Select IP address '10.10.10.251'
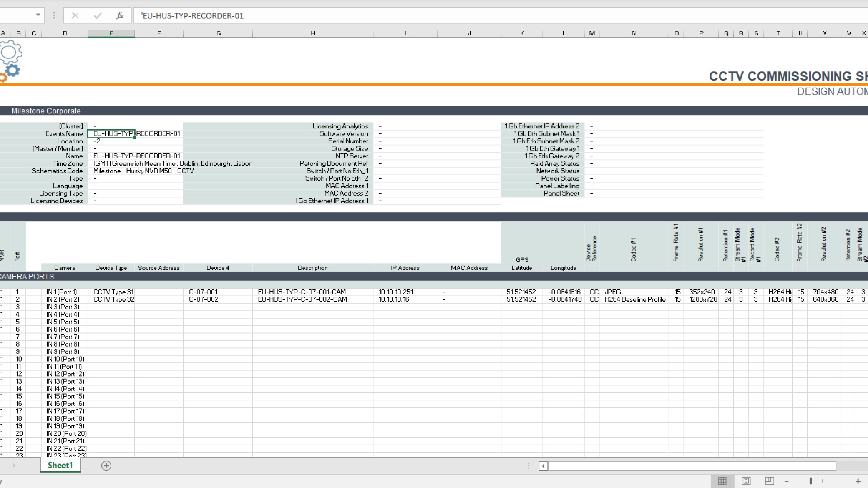Screen dimensions: 868x488 point(405,292)
